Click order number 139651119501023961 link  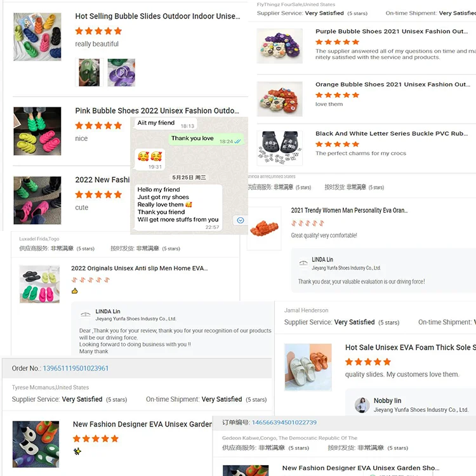pyautogui.click(x=76, y=368)
